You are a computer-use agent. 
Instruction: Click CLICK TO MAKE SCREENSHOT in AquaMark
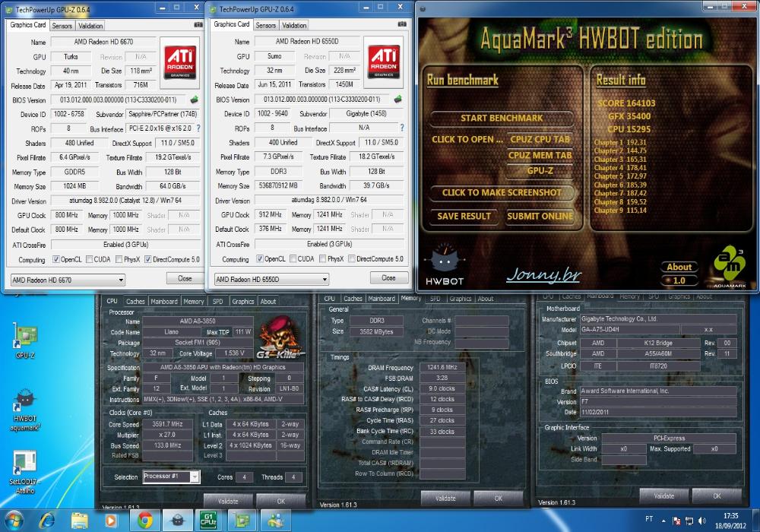click(502, 193)
